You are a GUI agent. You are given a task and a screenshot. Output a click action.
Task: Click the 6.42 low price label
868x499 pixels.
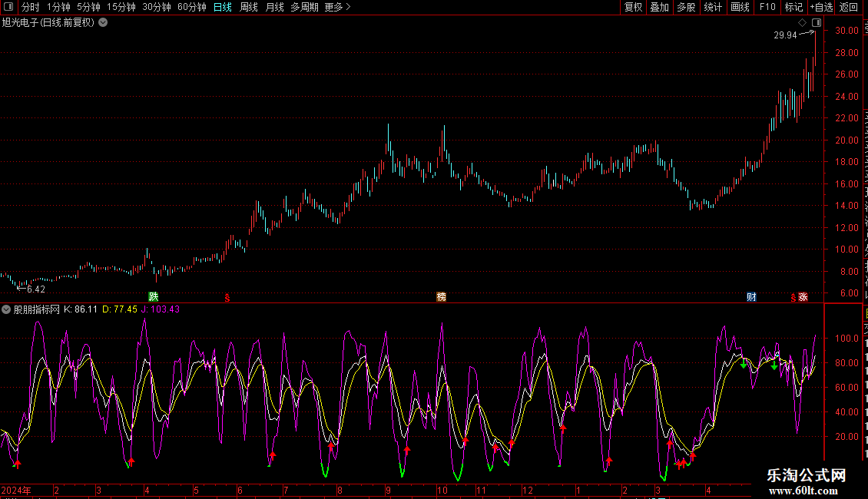pos(36,289)
